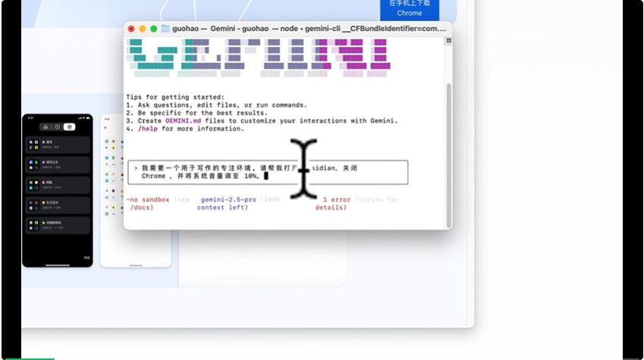Image resolution: width=644 pixels, height=360 pixels.
Task: Click the plus icon in the white phone mockup
Action: pos(105,127)
